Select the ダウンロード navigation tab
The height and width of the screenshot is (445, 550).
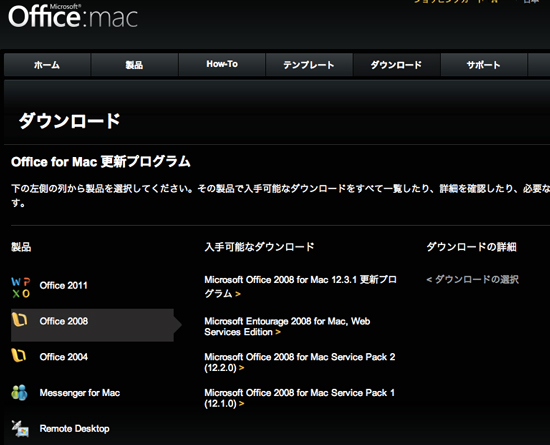click(396, 65)
